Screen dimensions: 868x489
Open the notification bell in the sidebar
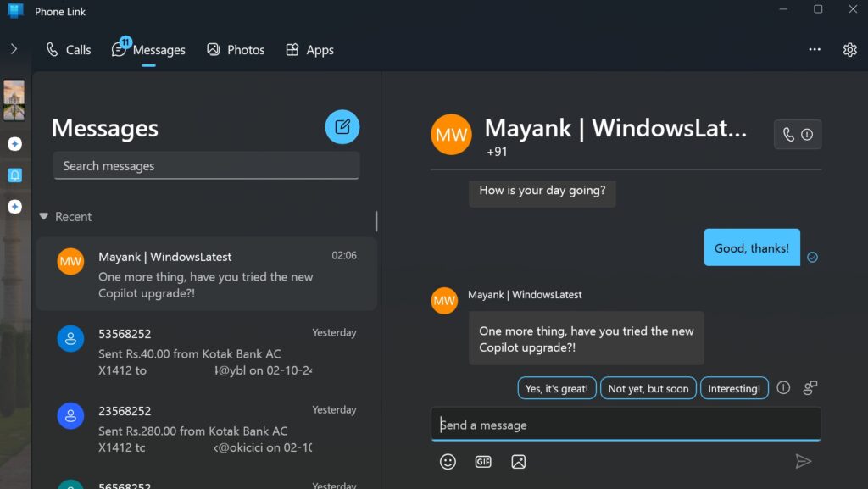14,175
